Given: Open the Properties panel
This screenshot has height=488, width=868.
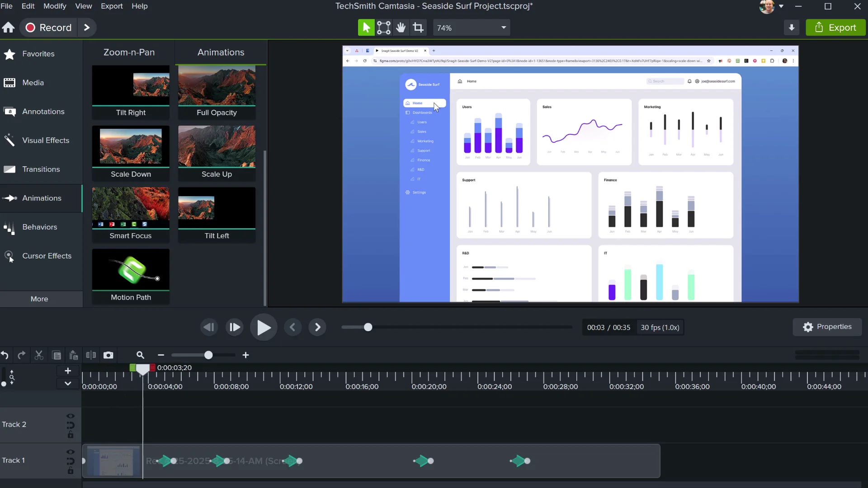Looking at the screenshot, I should [x=827, y=327].
